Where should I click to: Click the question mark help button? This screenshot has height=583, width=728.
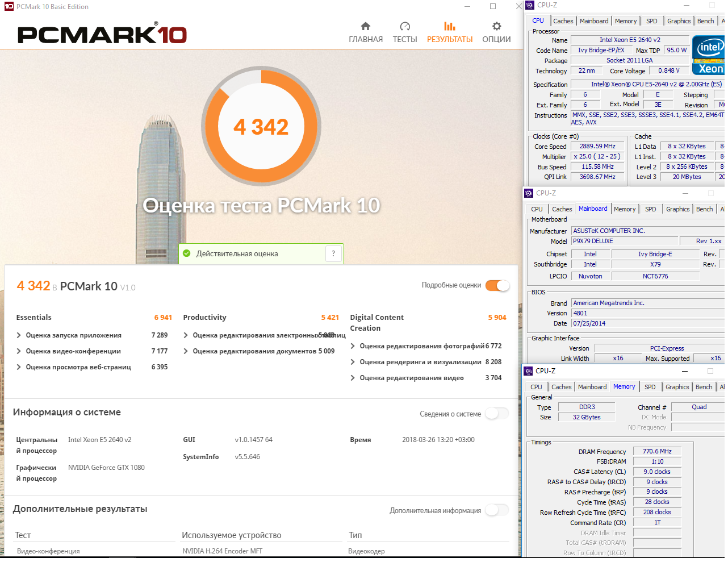333,253
